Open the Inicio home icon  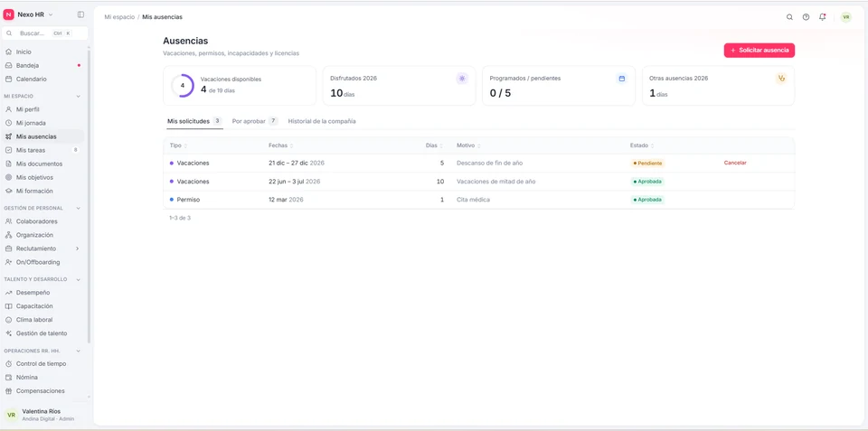(8, 52)
